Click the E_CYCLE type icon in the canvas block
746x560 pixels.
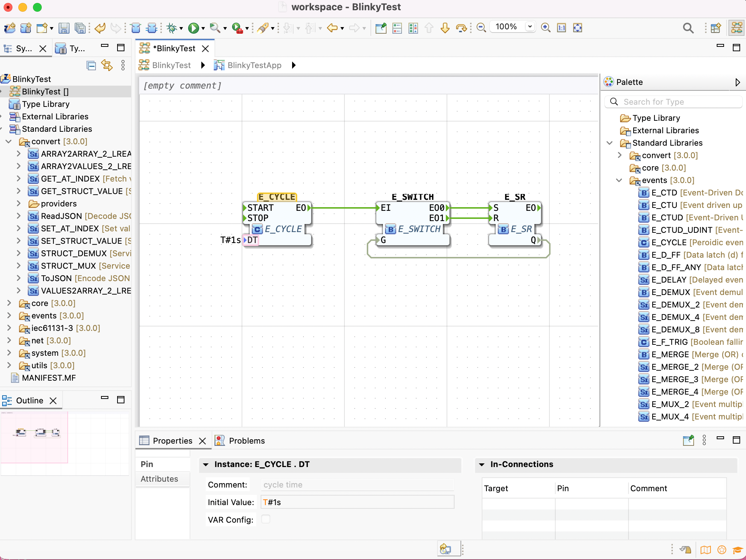pyautogui.click(x=257, y=229)
